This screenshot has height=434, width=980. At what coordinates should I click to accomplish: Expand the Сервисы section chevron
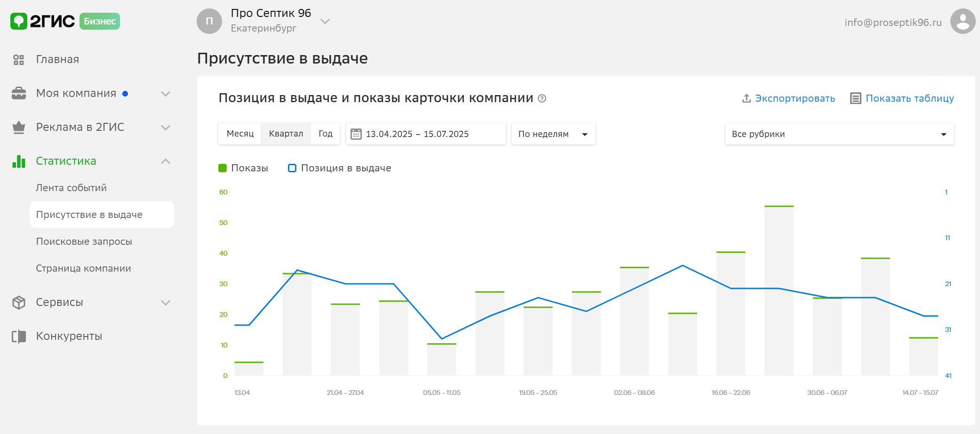tap(166, 303)
